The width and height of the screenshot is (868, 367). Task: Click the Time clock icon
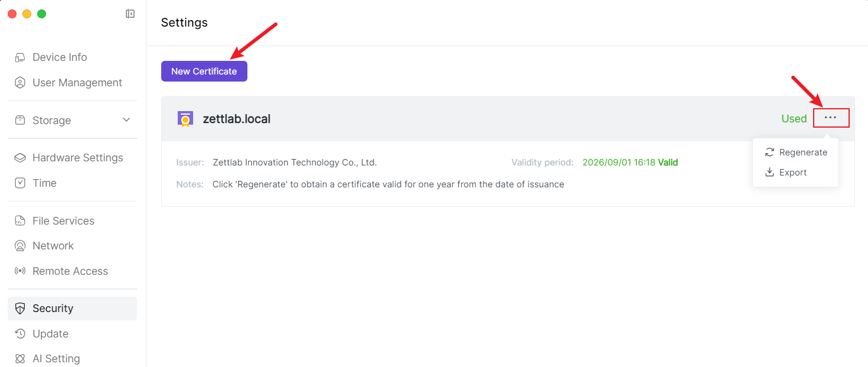point(20,183)
